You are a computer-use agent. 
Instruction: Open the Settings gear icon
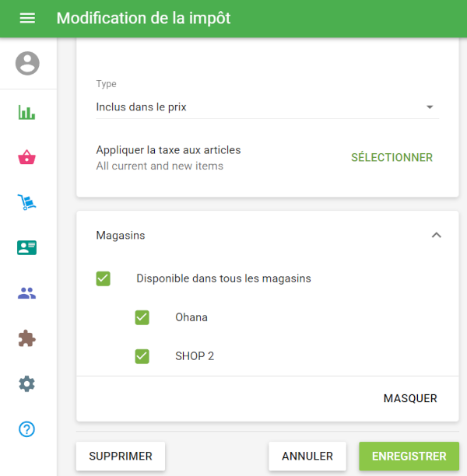[27, 383]
